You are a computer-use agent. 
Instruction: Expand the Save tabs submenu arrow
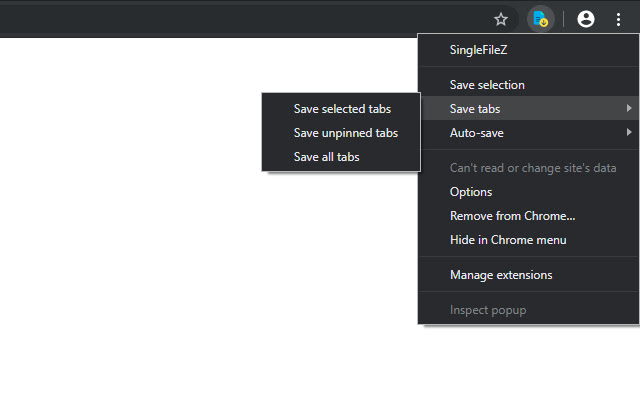click(629, 108)
